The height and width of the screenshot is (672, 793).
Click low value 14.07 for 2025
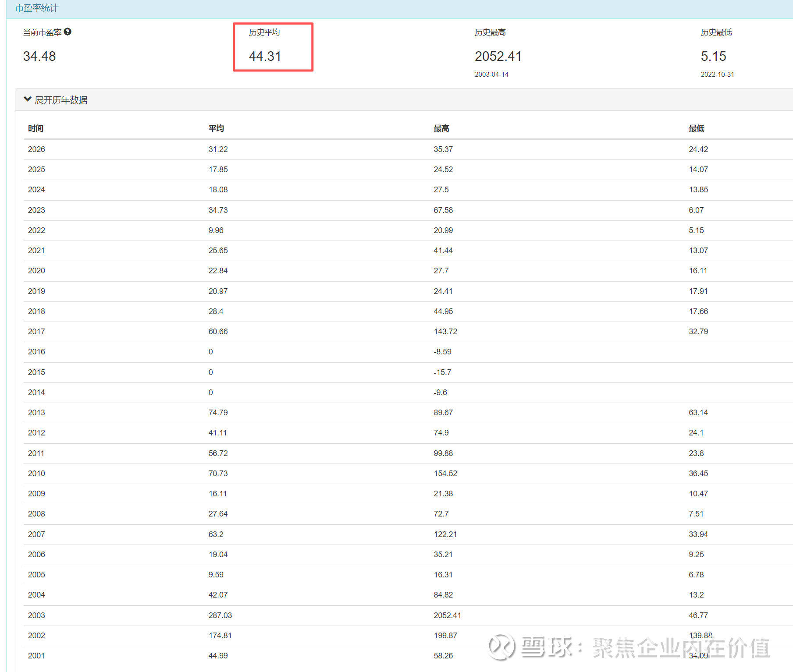[698, 170]
